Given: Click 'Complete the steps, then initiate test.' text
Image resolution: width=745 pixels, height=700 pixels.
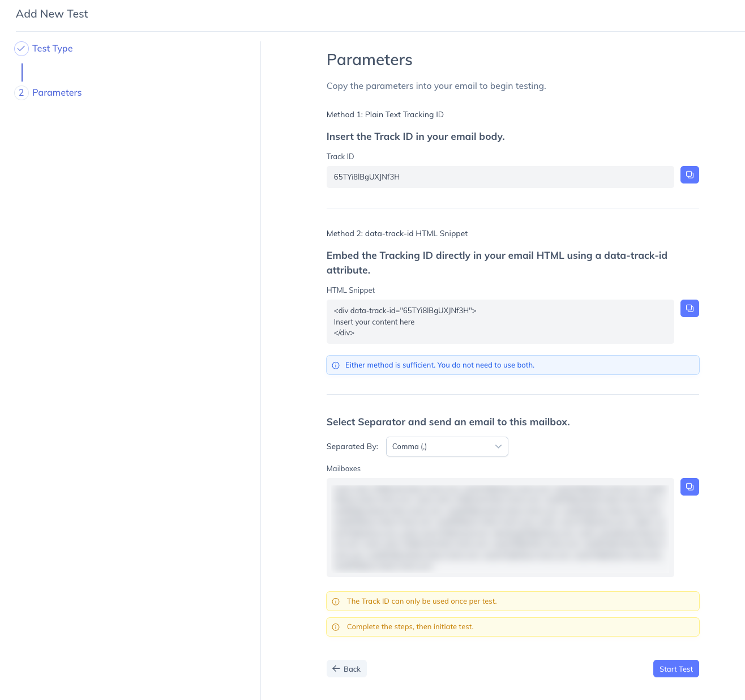Looking at the screenshot, I should tap(410, 627).
